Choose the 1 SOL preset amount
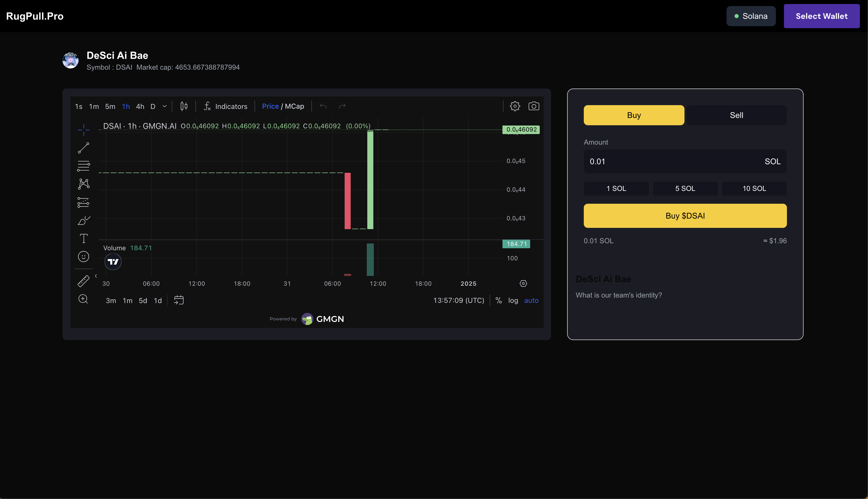Viewport: 868px width, 499px height. pos(616,188)
